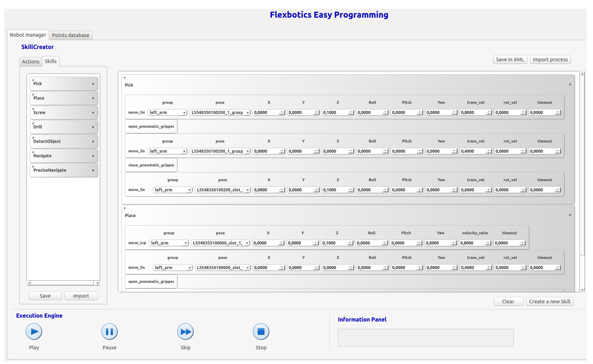Select the Robot manager tab
Screen dimensions: 593x364
pos(28,35)
